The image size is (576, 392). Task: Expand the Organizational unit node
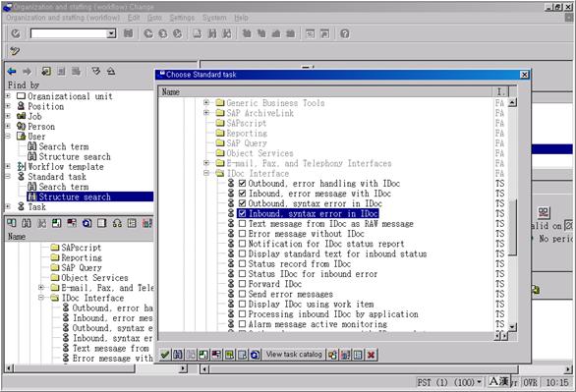(8, 96)
